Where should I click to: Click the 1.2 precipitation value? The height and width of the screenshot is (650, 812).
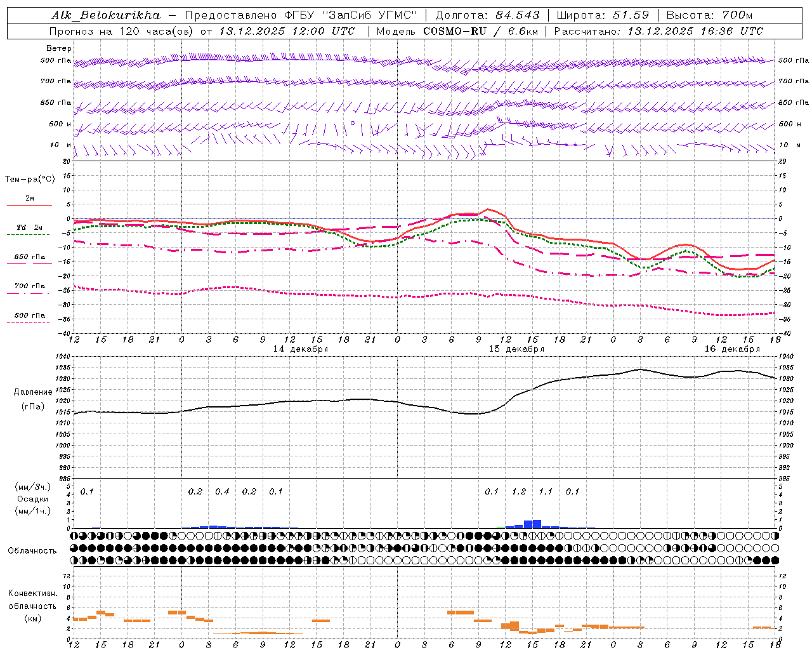tap(519, 492)
